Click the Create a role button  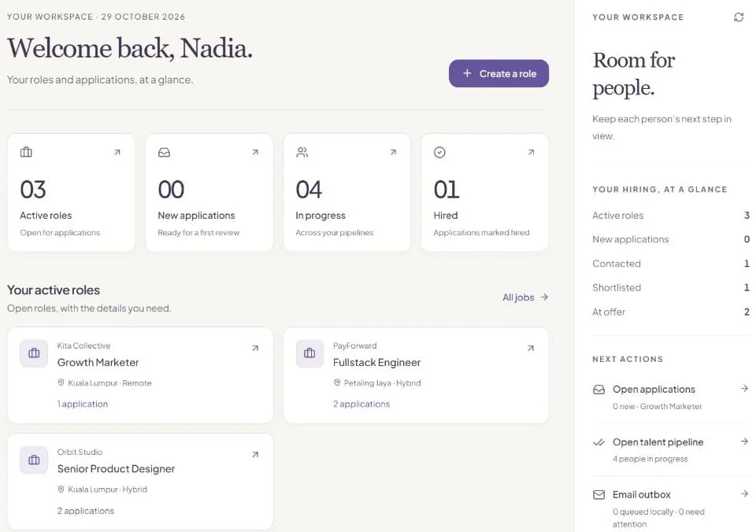[x=498, y=74]
